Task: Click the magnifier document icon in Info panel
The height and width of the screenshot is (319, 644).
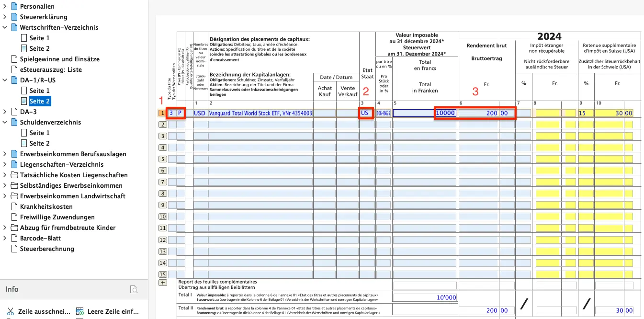Action: click(135, 289)
